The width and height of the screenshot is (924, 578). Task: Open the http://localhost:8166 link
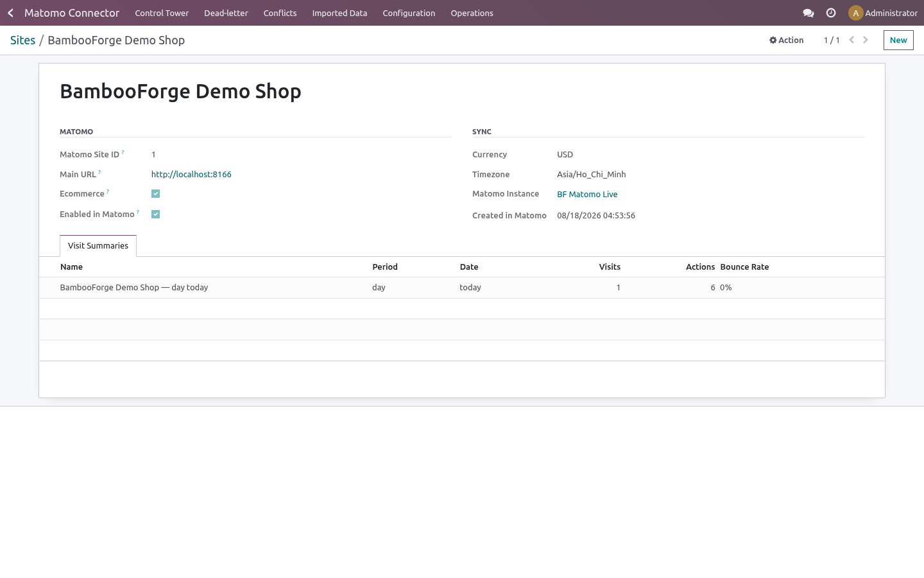(x=191, y=174)
